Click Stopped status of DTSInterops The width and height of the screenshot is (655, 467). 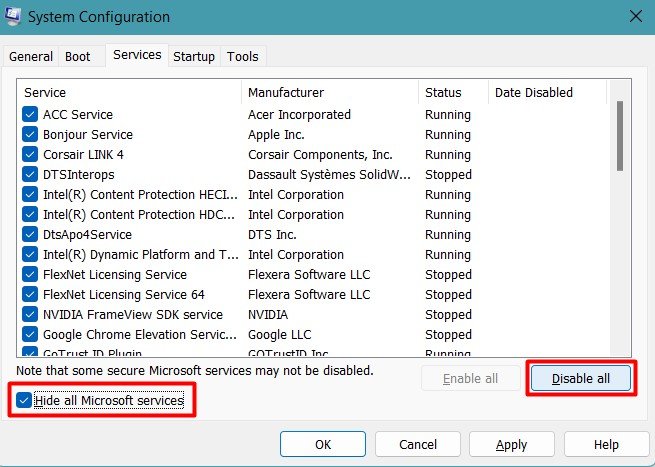(448, 175)
